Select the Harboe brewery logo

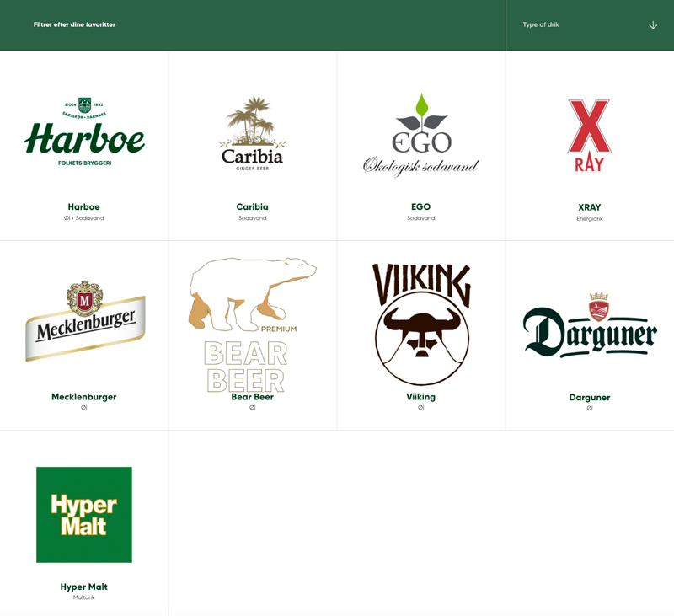[x=84, y=135]
